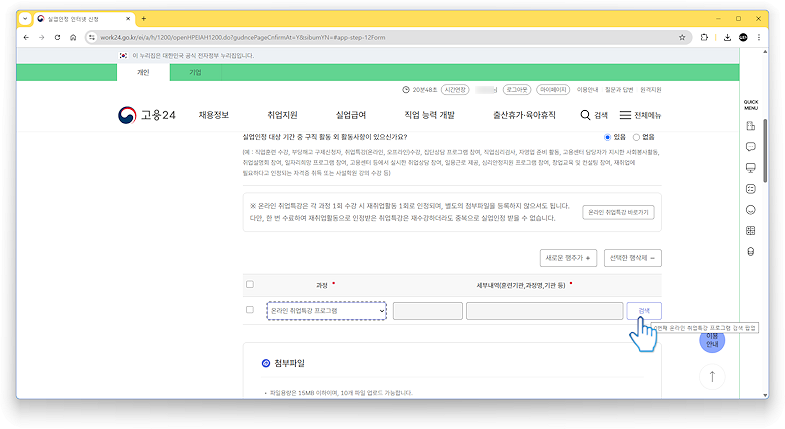This screenshot has height=429, width=785.
Task: Open the 검색 magnifier in the site header
Action: click(594, 115)
